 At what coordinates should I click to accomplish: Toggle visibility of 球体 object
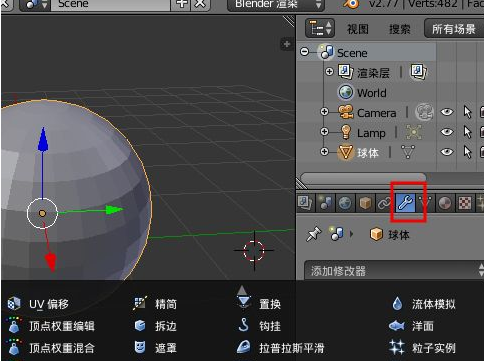tap(447, 152)
